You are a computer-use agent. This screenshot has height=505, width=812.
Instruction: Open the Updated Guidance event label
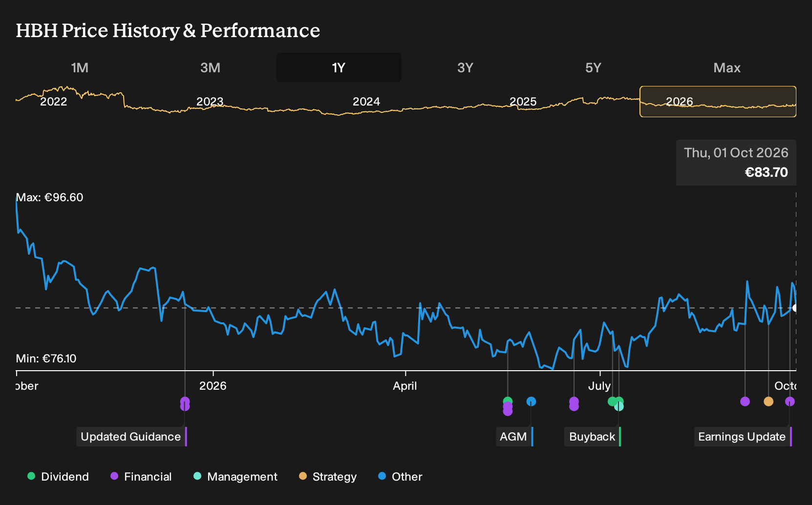click(132, 437)
